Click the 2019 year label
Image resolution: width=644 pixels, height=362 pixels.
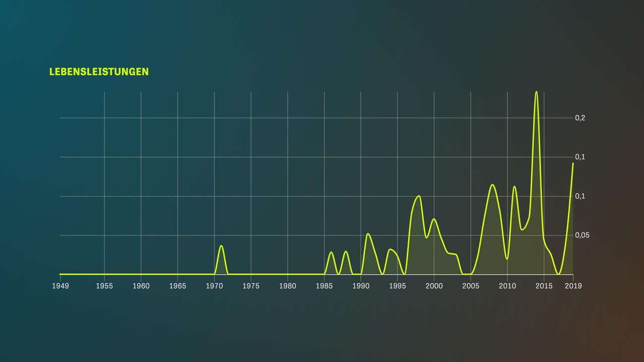pyautogui.click(x=573, y=286)
